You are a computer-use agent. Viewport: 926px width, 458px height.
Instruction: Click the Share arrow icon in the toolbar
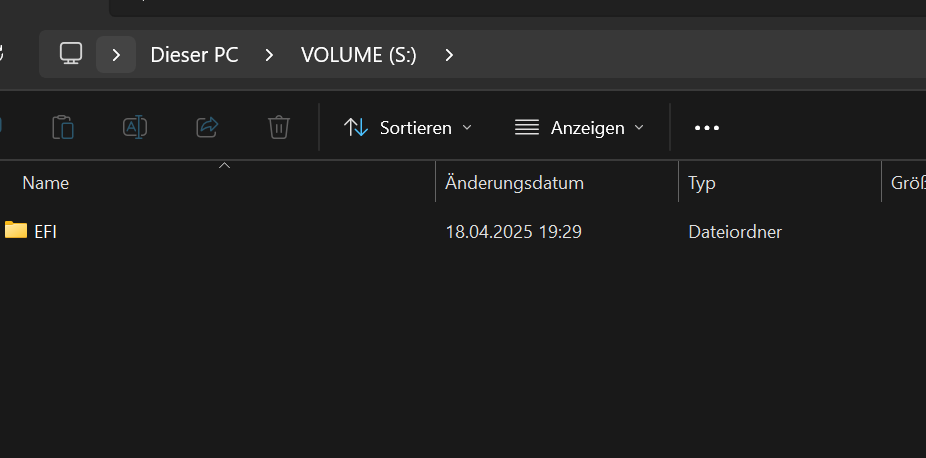coord(207,127)
